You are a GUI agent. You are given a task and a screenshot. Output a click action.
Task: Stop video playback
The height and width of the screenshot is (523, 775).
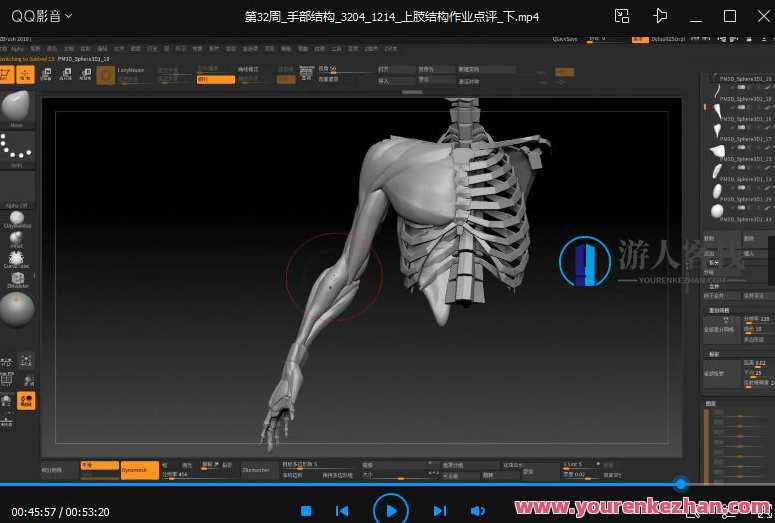tap(306, 511)
